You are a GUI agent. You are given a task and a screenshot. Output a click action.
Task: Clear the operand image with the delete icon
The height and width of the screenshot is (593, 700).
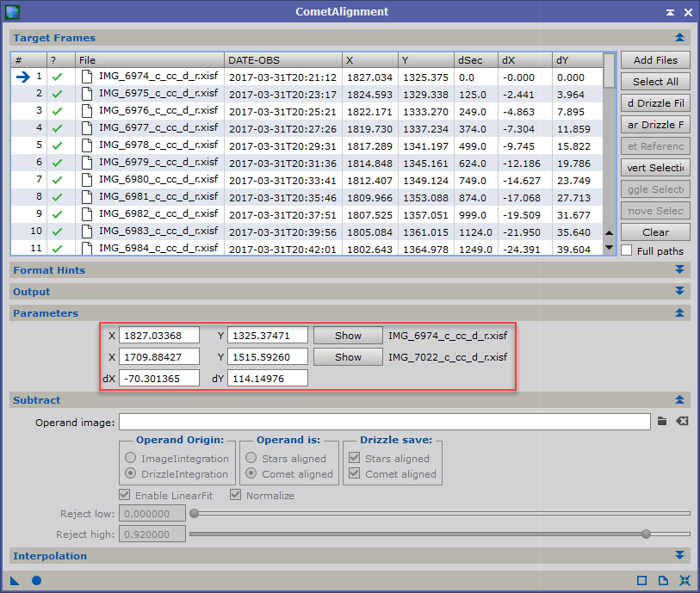[x=682, y=421]
